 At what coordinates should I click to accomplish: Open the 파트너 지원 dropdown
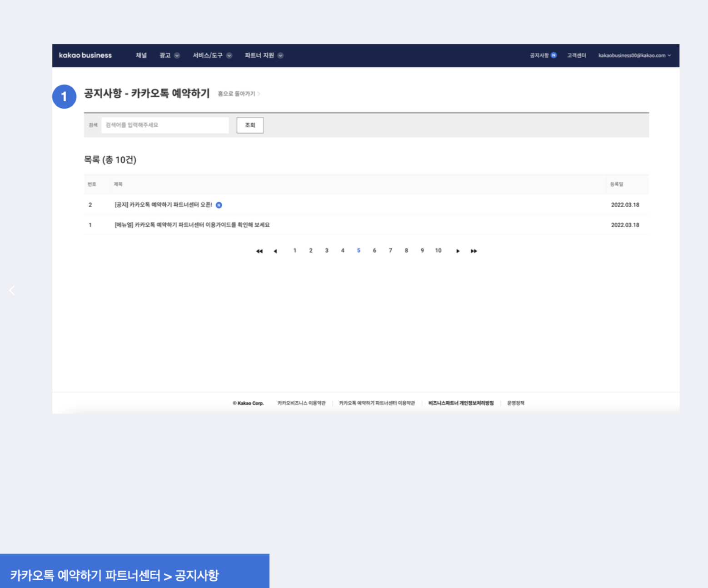[x=264, y=55]
